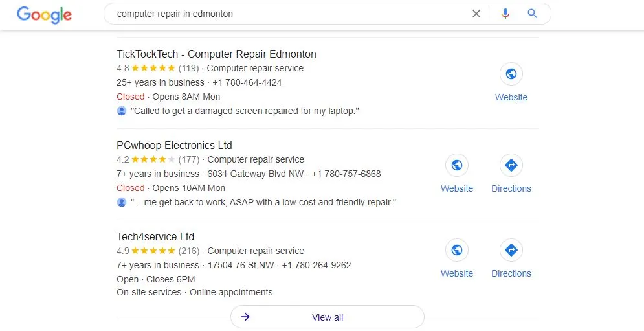The image size is (644, 331).
Task: Click the magnifying glass search icon
Action: coord(533,14)
